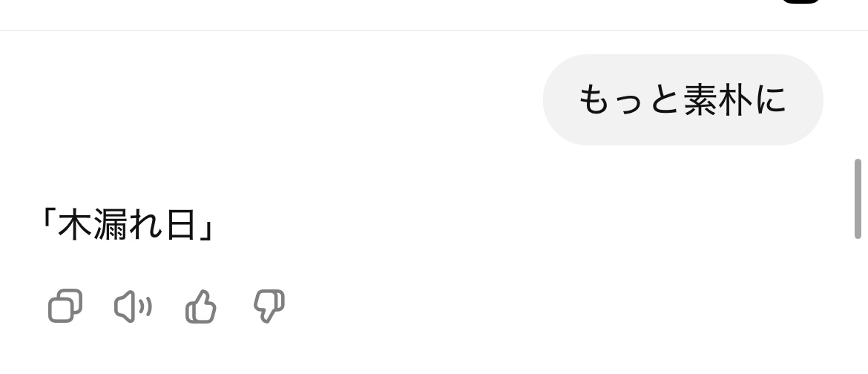
Task: Copy the 「木漏れ日」 response
Action: tap(65, 306)
